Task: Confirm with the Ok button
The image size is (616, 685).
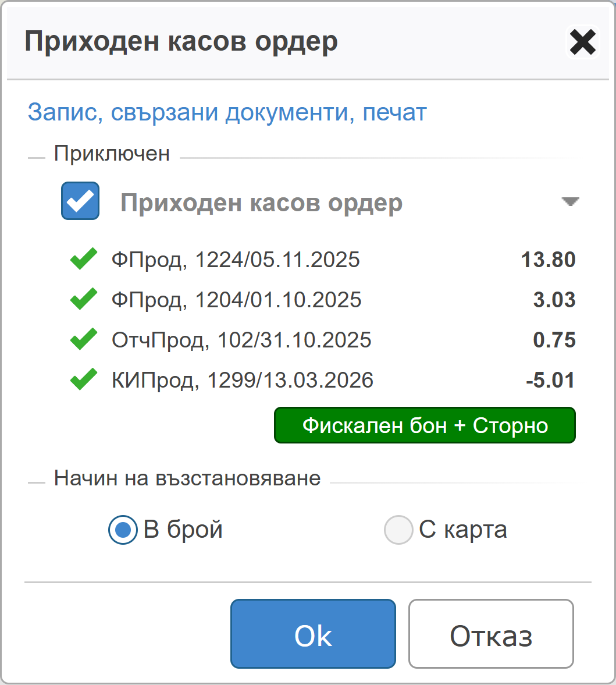Action: (313, 634)
